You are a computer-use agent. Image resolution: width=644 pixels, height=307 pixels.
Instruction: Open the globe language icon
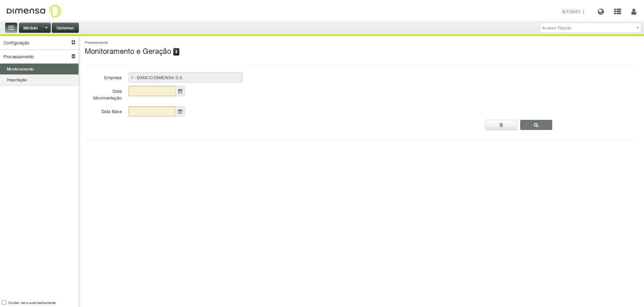tap(601, 12)
